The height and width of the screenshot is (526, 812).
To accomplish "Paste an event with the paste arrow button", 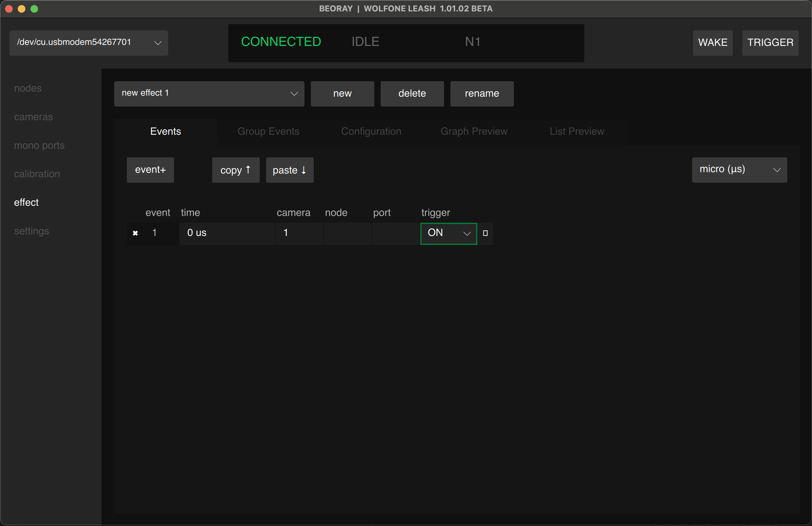I will pyautogui.click(x=289, y=170).
